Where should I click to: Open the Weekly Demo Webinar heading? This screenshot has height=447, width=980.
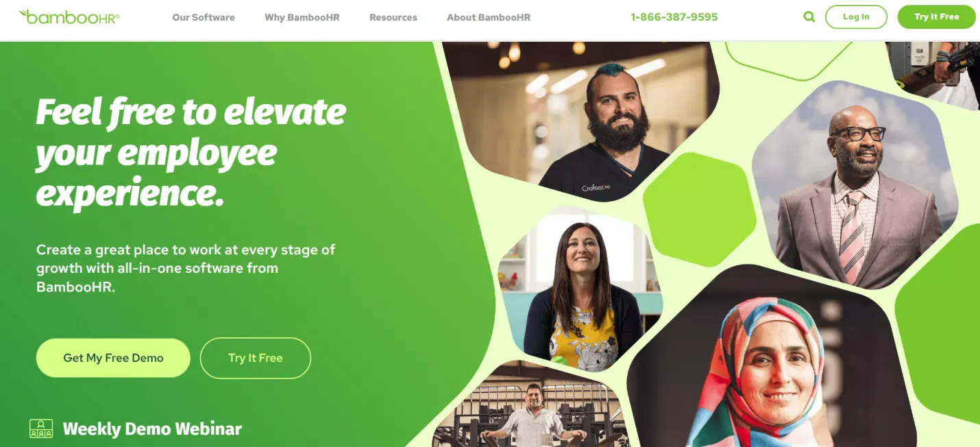click(152, 429)
